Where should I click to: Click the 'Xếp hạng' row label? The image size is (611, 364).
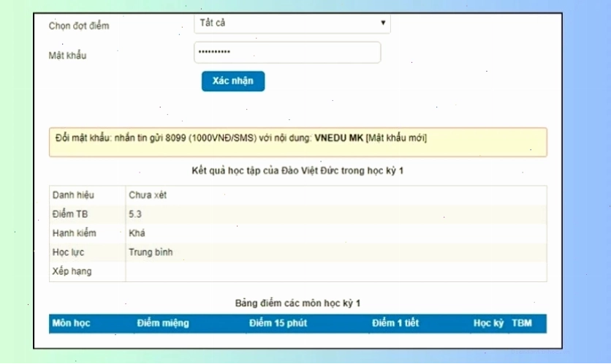coord(72,271)
